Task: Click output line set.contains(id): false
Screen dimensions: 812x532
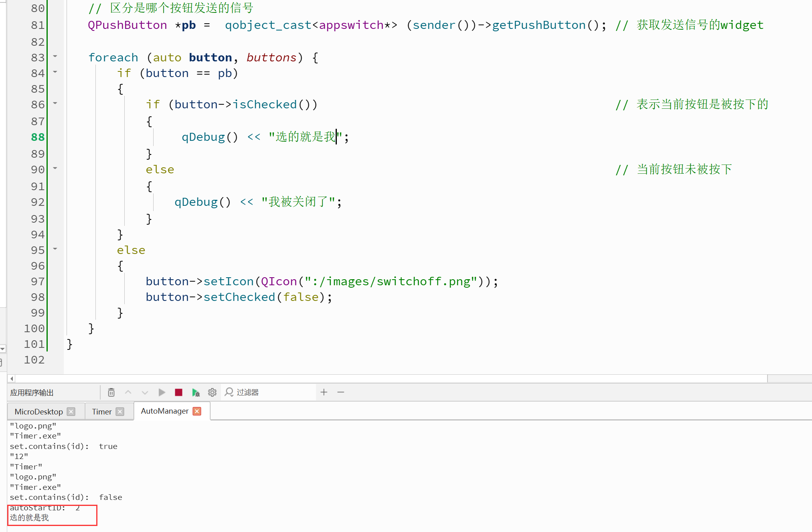Action: click(x=66, y=497)
